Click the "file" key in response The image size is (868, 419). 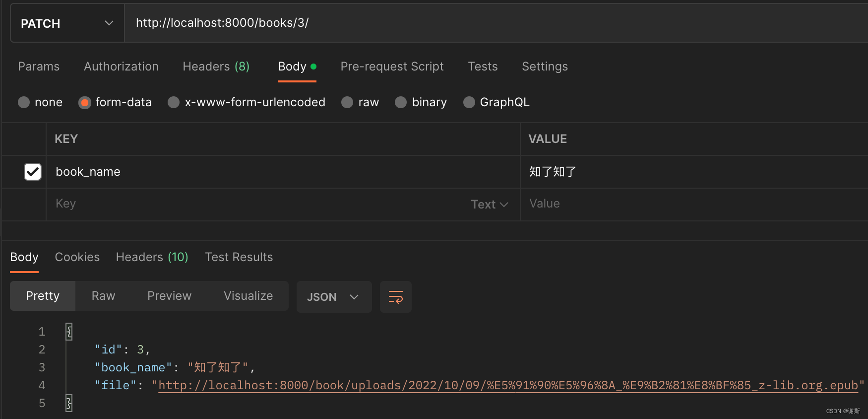click(x=115, y=386)
